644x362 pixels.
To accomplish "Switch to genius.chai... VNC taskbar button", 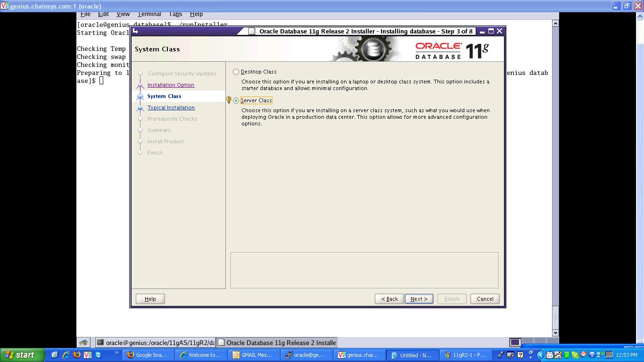I will point(359,355).
